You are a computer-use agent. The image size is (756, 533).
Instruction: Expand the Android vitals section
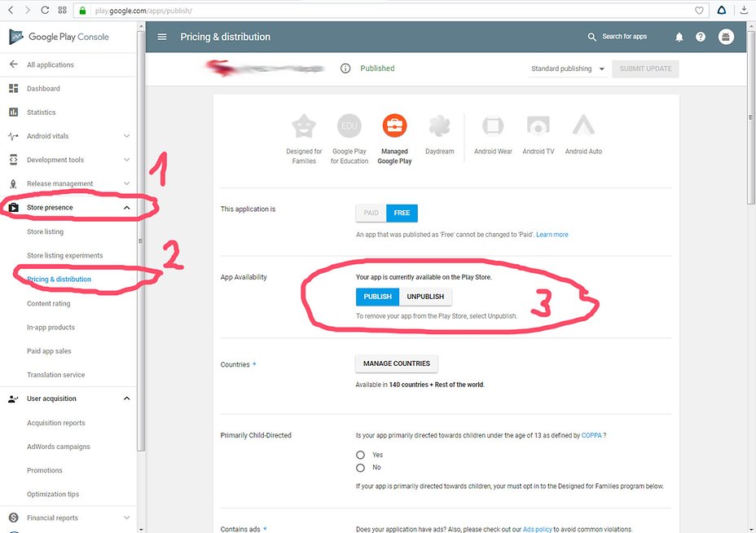coord(127,136)
